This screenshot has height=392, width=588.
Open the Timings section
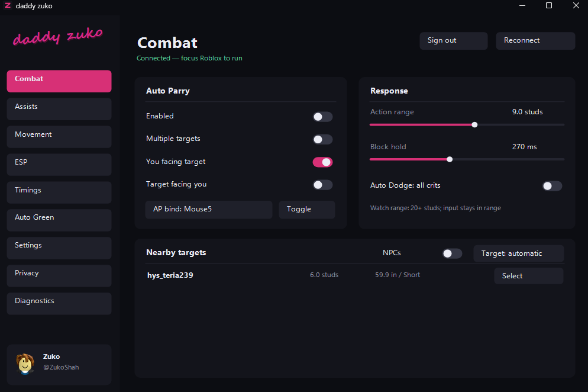[x=59, y=192]
